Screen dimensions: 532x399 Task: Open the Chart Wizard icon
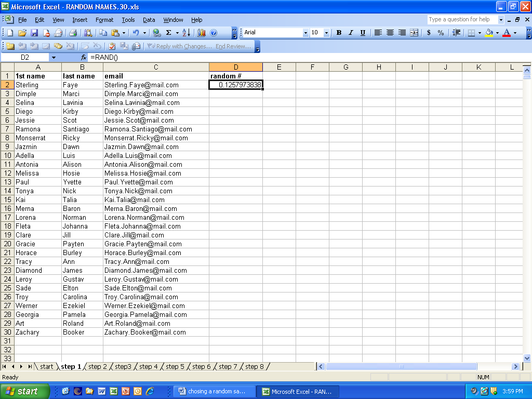point(202,33)
